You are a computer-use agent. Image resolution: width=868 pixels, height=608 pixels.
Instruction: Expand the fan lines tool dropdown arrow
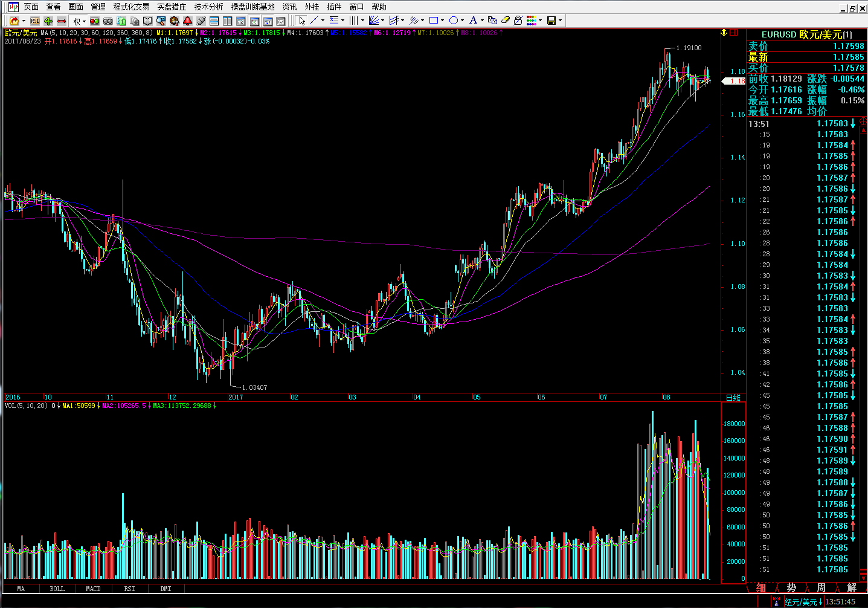[x=382, y=21]
